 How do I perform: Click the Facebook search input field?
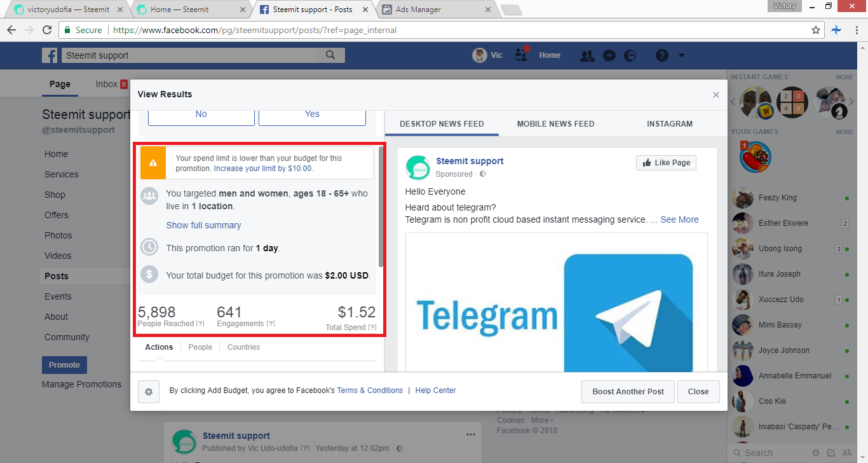(189, 55)
